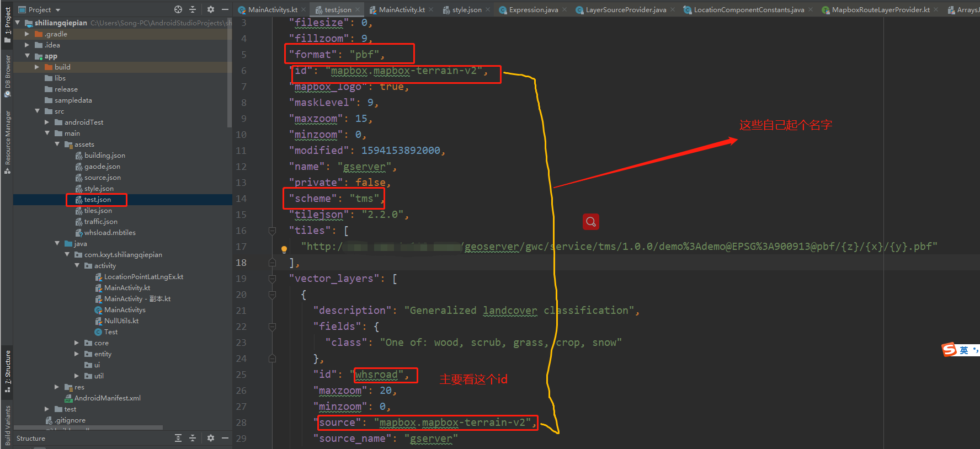Click the red magnifier search button
The image size is (980, 449).
[591, 222]
